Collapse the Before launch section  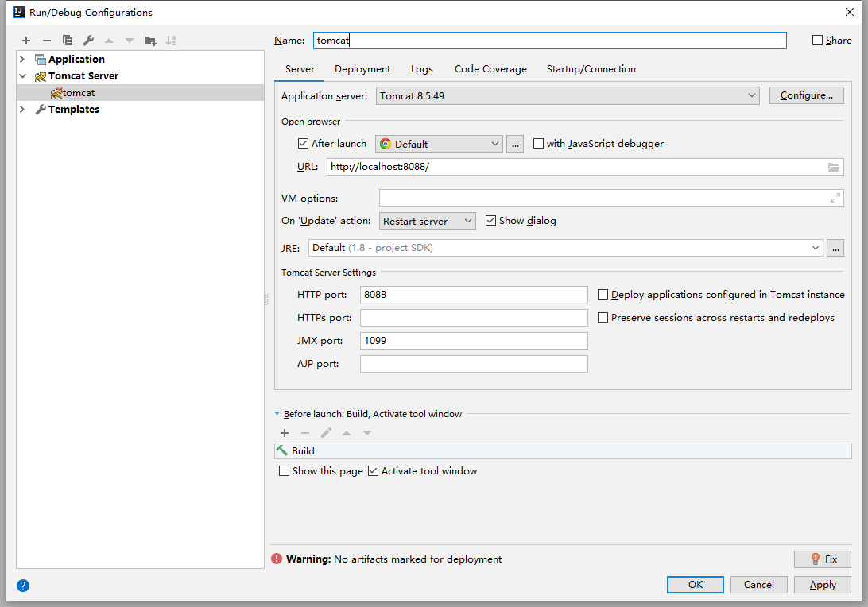click(277, 413)
